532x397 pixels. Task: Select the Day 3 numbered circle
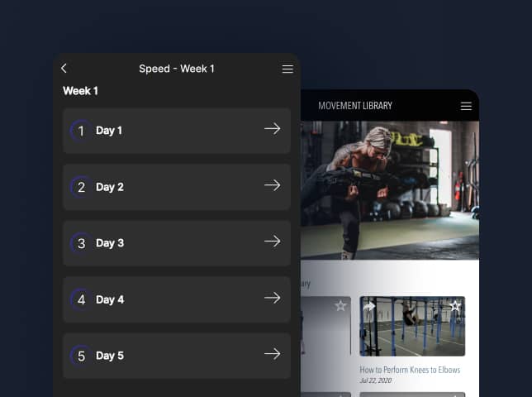point(81,243)
